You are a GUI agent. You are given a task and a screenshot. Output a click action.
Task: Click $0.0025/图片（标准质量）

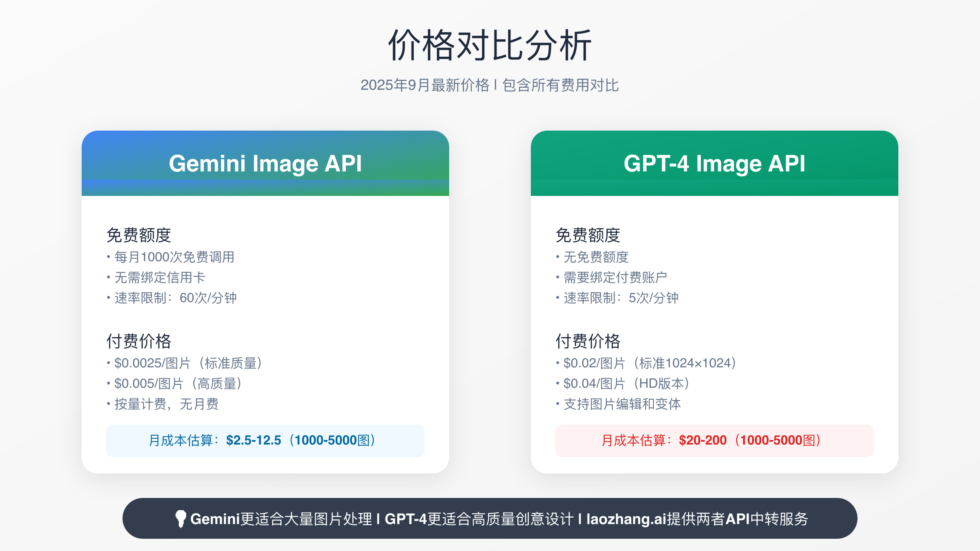click(x=188, y=363)
